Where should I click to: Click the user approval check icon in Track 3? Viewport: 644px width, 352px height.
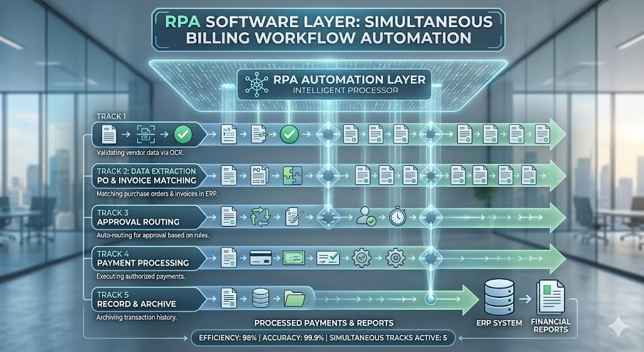click(365, 216)
